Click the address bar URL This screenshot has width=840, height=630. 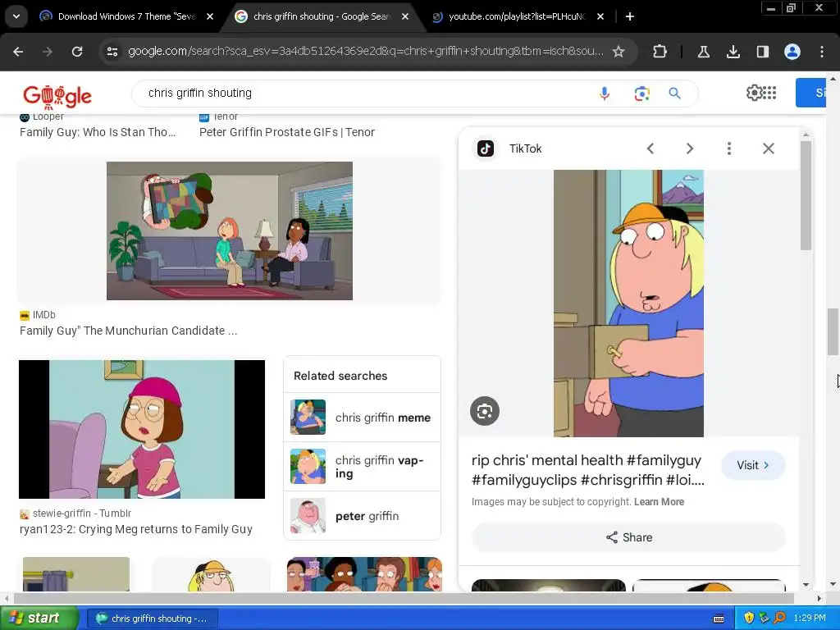[x=365, y=52]
